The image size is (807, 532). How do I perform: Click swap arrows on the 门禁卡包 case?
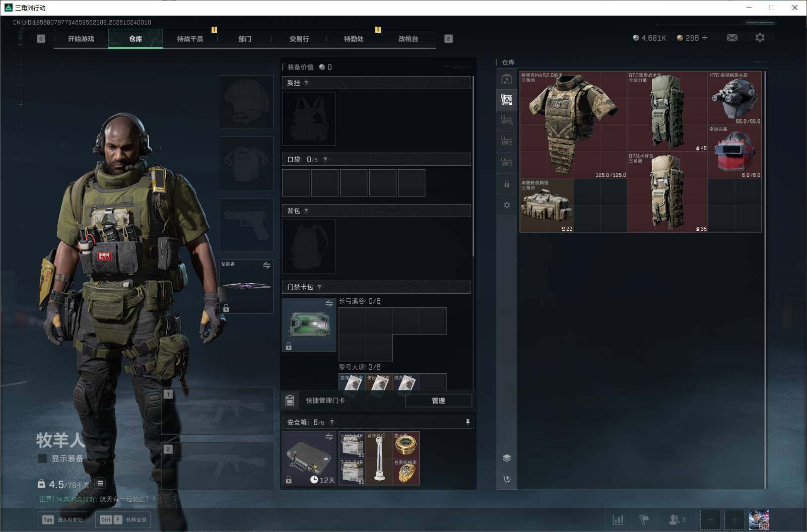point(329,303)
